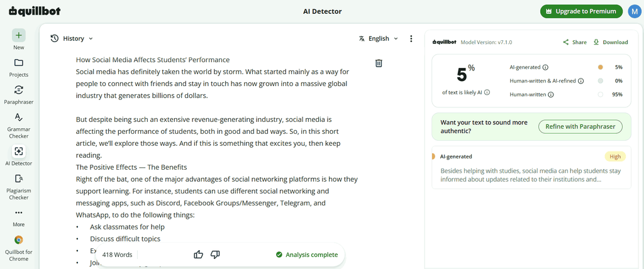This screenshot has width=644, height=269.
Task: Click the Model Version v7.1.0 text
Action: click(x=486, y=42)
